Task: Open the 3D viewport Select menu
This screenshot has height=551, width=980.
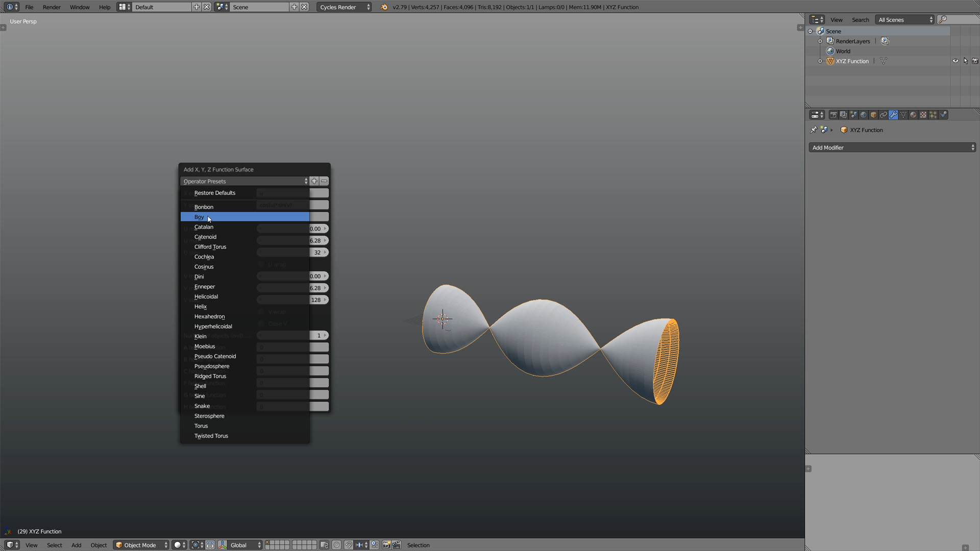Action: pos(54,545)
